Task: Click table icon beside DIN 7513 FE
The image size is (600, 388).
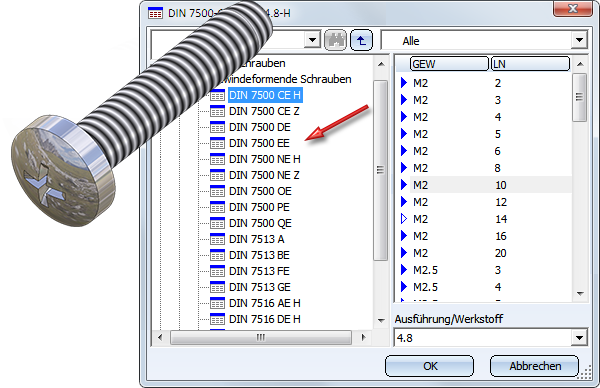Action: (217, 271)
